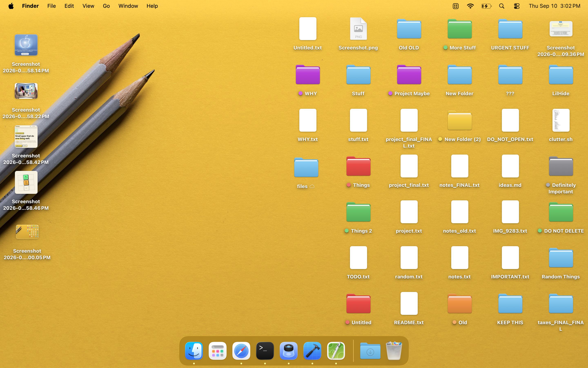
Task: Select the README.txt file
Action: click(x=409, y=303)
